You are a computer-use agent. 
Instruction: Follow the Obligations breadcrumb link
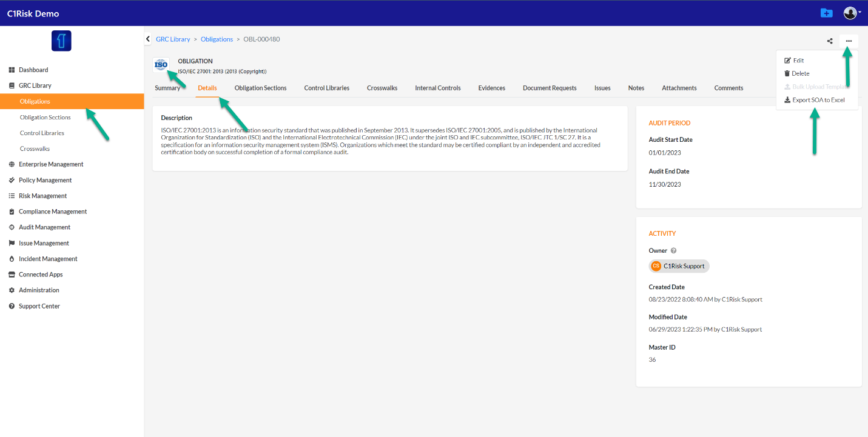pyautogui.click(x=217, y=39)
